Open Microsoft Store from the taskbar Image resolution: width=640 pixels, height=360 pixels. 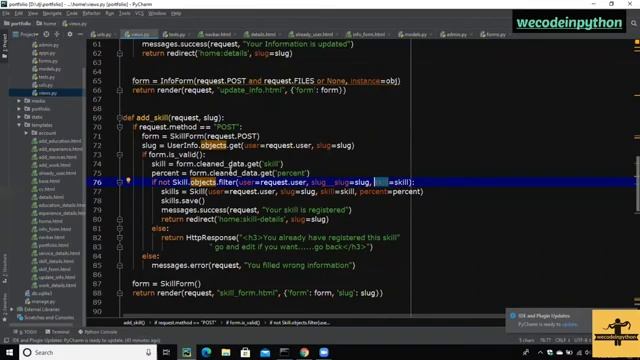pos(245,352)
